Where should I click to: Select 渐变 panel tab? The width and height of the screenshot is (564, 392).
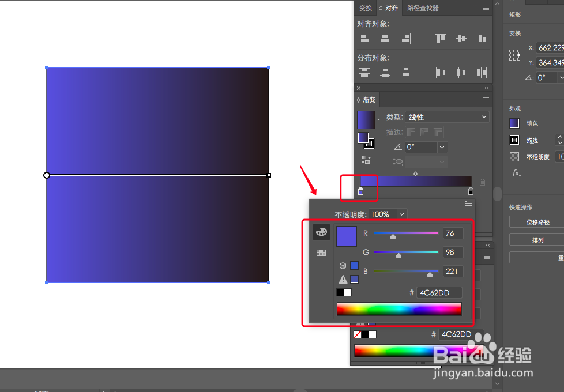366,100
